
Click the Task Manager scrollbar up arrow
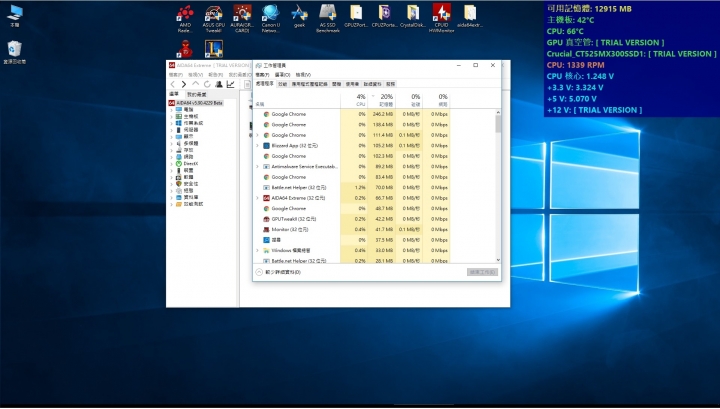(x=498, y=112)
